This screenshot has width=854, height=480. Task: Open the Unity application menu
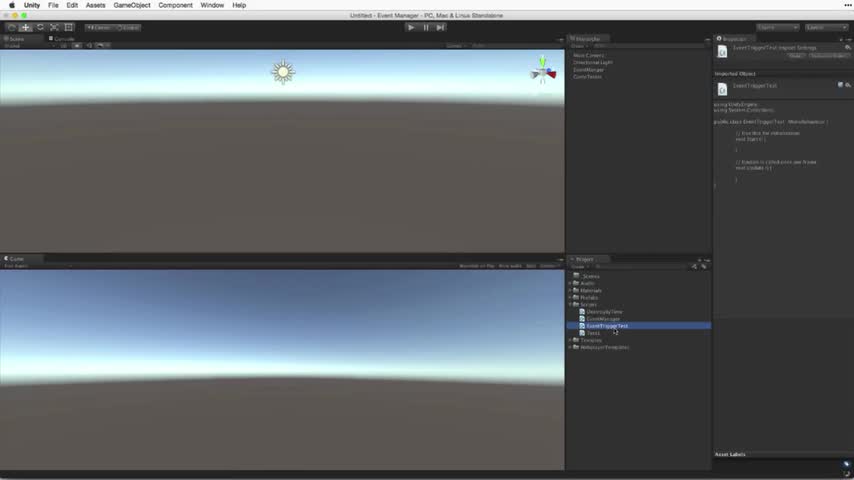(x=32, y=5)
